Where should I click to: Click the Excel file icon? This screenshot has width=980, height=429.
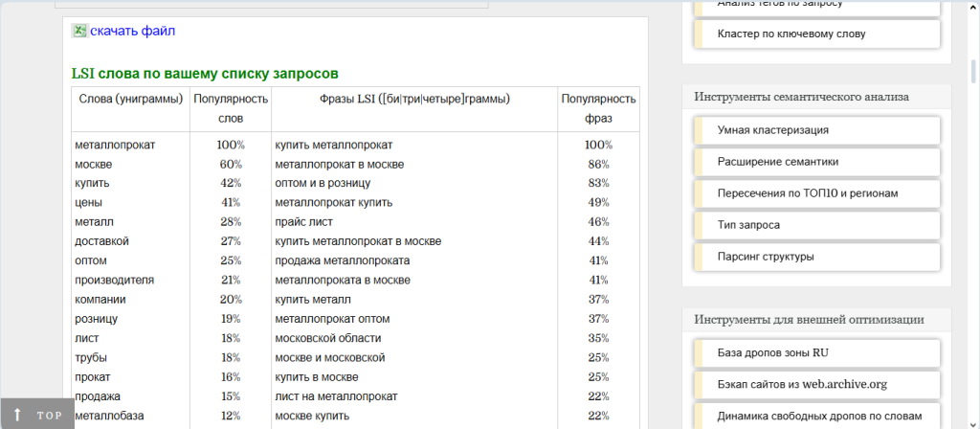coord(79,31)
